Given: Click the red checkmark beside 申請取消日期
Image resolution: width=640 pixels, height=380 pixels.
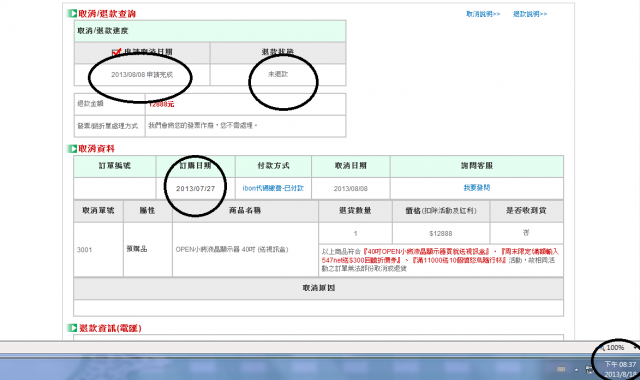Looking at the screenshot, I should point(117,52).
